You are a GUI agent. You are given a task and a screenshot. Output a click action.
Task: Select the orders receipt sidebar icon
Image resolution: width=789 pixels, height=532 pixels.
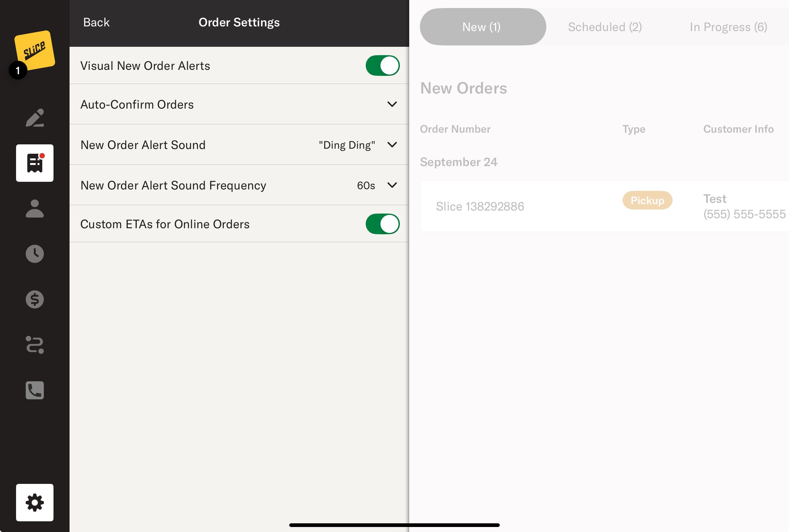pyautogui.click(x=35, y=163)
